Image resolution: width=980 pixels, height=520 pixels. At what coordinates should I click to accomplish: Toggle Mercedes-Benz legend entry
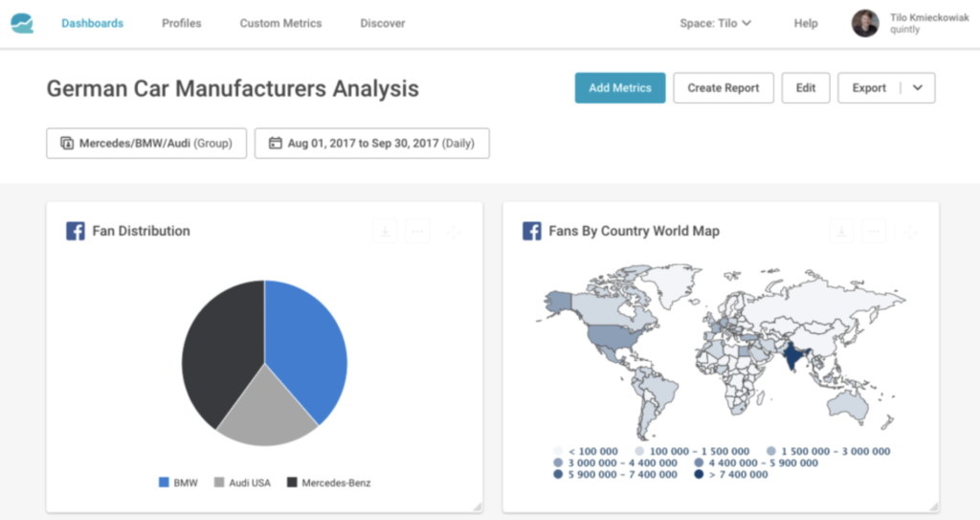pyautogui.click(x=329, y=483)
